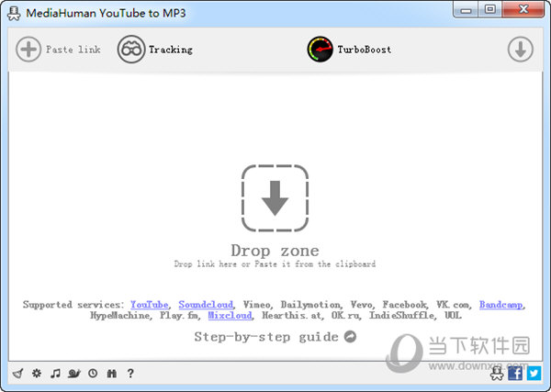Image resolution: width=551 pixels, height=392 pixels.
Task: Minimize the MediaHuman window
Action: coord(466,10)
